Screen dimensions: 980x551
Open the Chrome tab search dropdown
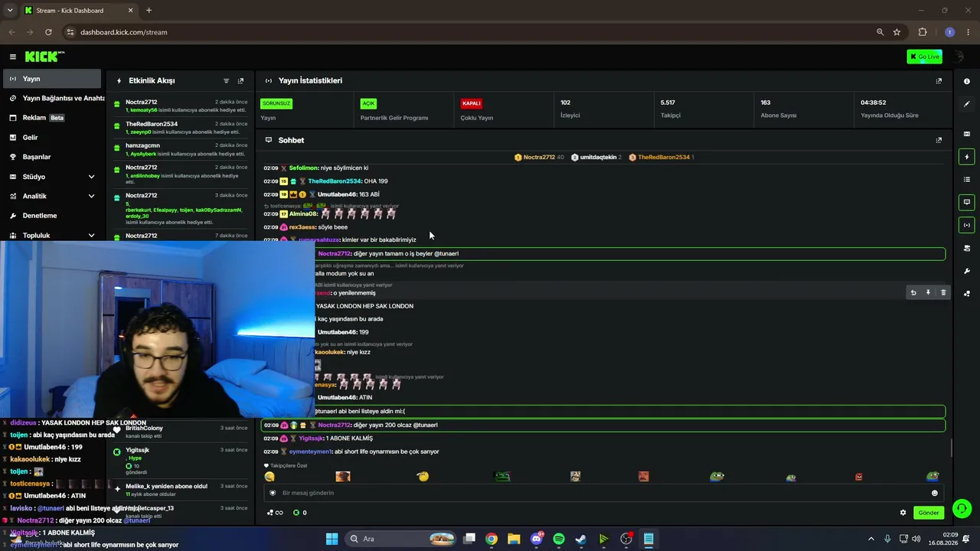coord(10,10)
